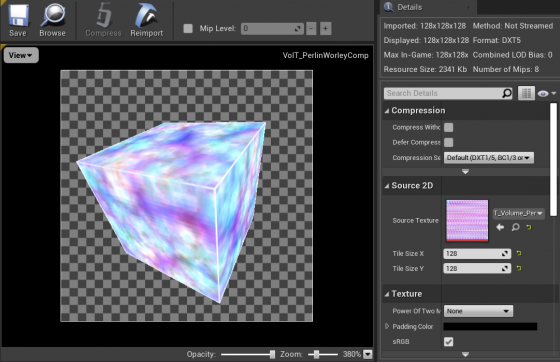Toggle Defer Compression checkbox
The width and height of the screenshot is (560, 362).
point(449,142)
